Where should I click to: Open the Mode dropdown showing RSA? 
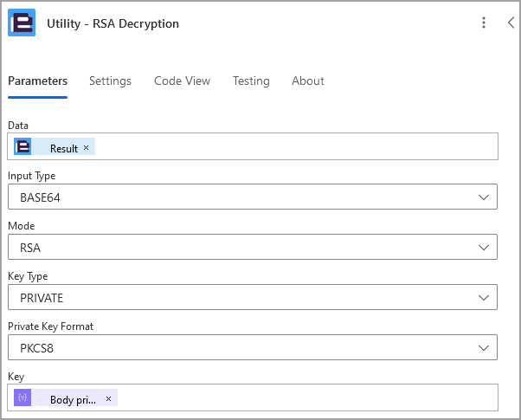pyautogui.click(x=253, y=247)
